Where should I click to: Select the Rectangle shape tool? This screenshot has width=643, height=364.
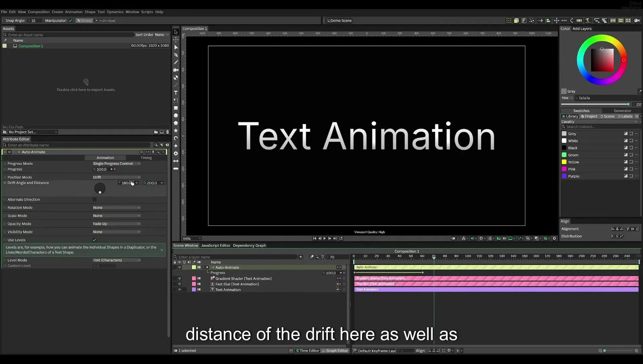pos(176,108)
